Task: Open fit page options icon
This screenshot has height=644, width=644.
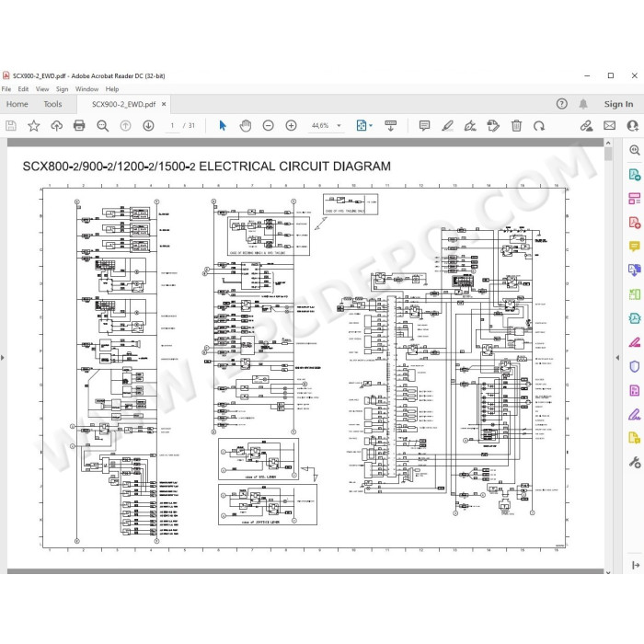Action: click(x=362, y=126)
